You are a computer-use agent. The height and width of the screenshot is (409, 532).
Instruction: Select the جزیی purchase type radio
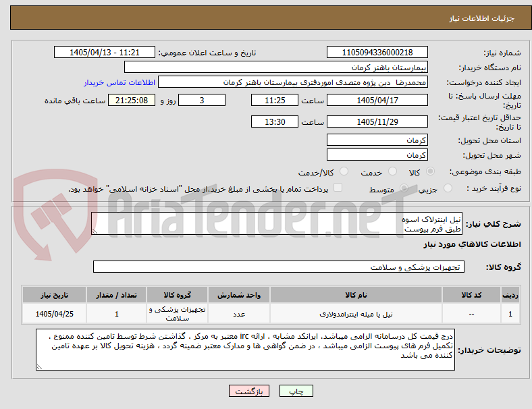[x=448, y=188]
